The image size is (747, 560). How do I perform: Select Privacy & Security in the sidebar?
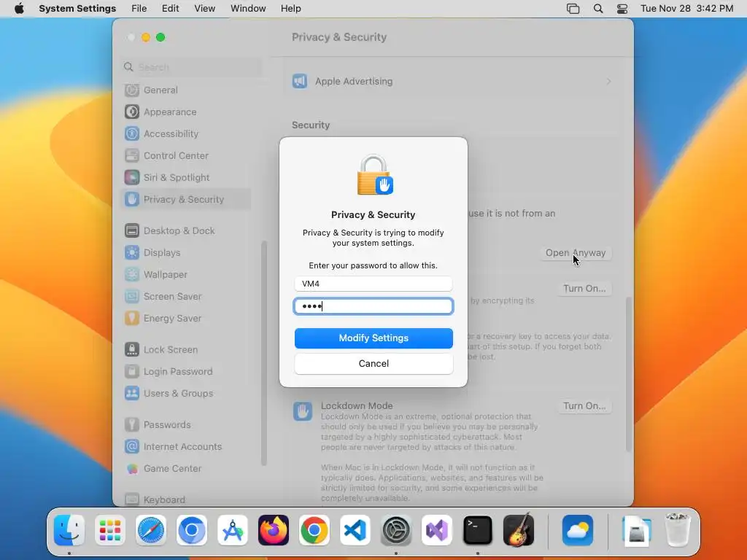click(x=187, y=200)
